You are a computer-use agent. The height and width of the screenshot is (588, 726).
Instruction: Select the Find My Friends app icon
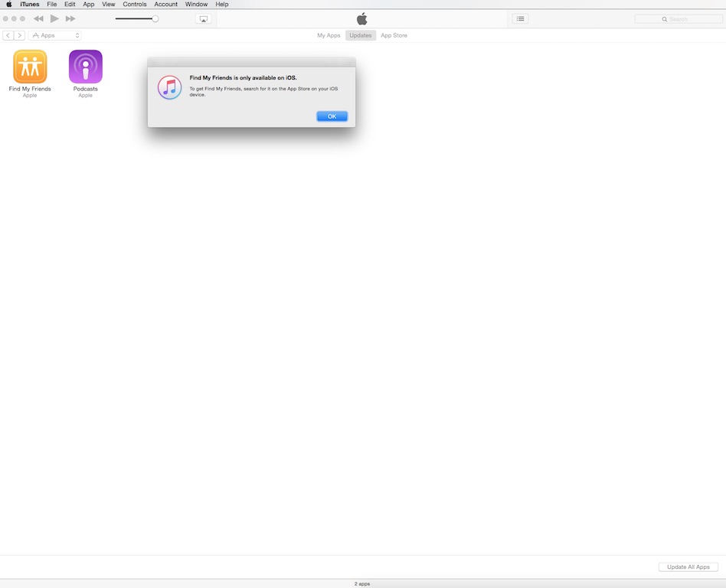(x=30, y=67)
